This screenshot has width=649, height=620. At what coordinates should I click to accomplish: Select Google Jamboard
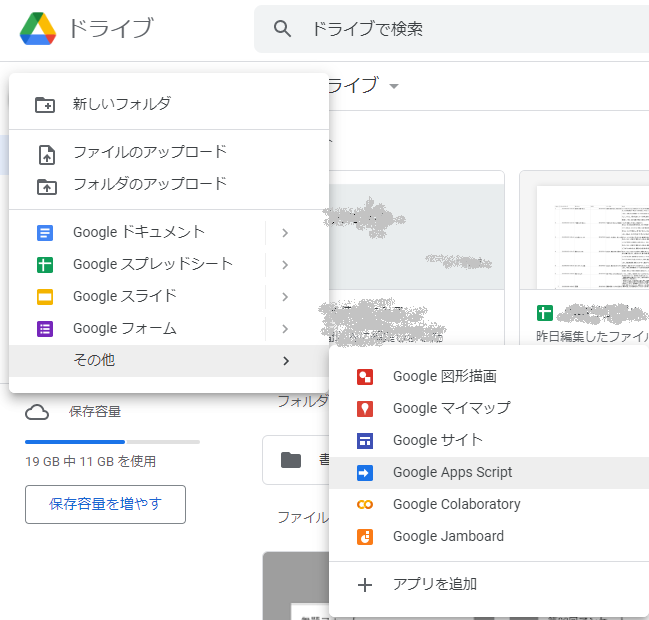(x=489, y=536)
